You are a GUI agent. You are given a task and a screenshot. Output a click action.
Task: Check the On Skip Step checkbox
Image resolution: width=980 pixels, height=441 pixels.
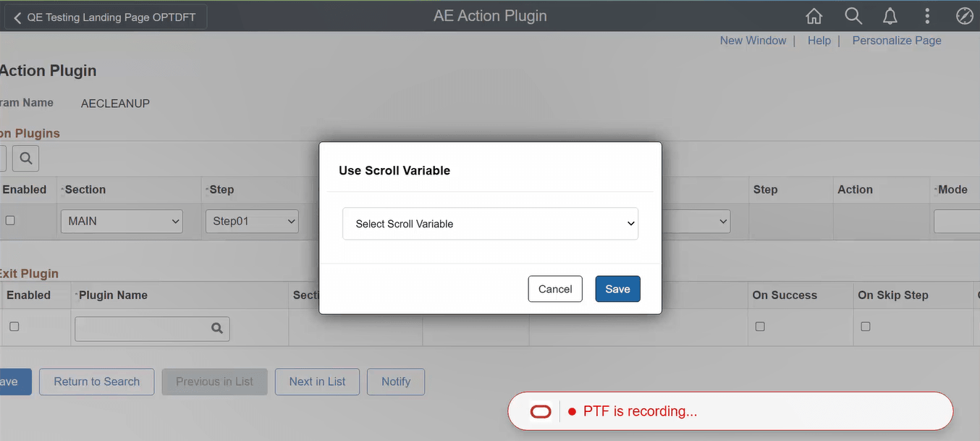click(x=865, y=326)
